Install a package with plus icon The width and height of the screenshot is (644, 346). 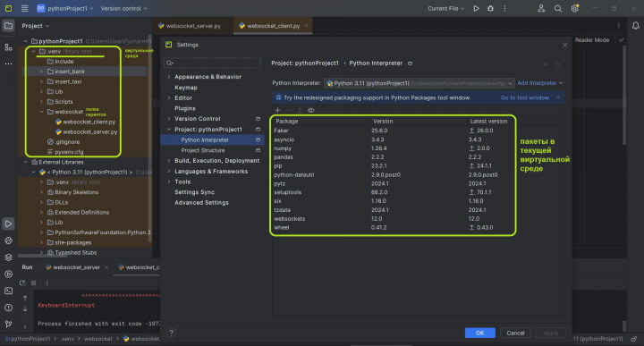tap(277, 110)
